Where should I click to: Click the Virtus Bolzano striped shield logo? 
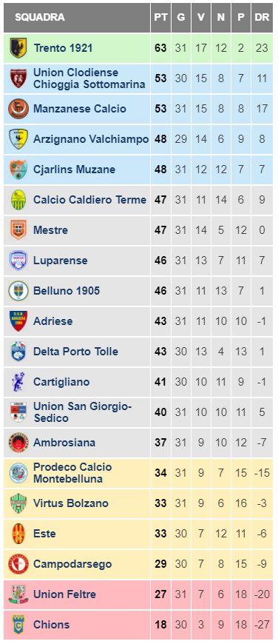pos(18,503)
